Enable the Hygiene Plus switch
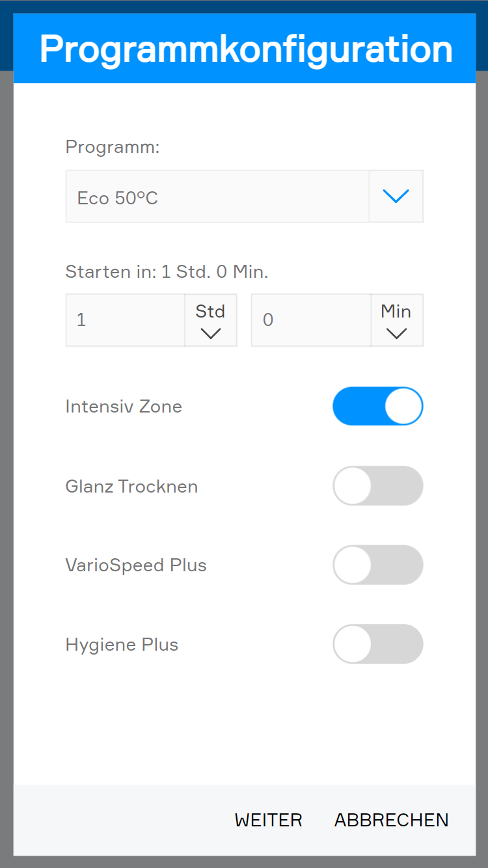The height and width of the screenshot is (868, 488). [377, 644]
